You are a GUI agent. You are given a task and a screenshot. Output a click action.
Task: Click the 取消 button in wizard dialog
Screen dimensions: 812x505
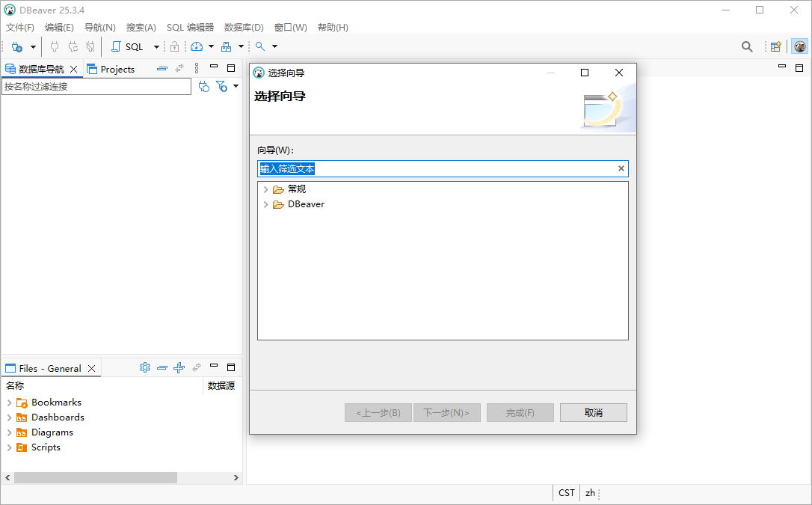click(x=593, y=412)
